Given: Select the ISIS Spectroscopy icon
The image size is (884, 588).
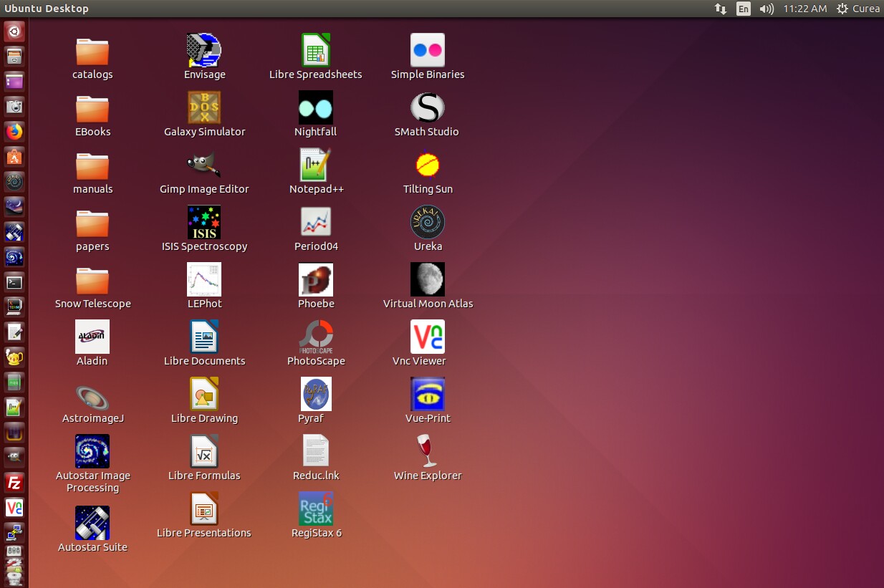Looking at the screenshot, I should (x=204, y=222).
